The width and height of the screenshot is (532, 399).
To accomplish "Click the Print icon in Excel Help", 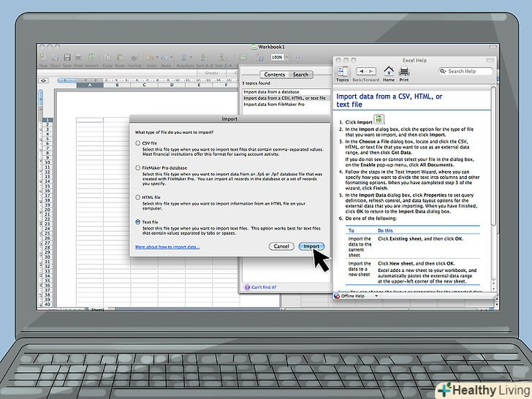I will tap(403, 72).
